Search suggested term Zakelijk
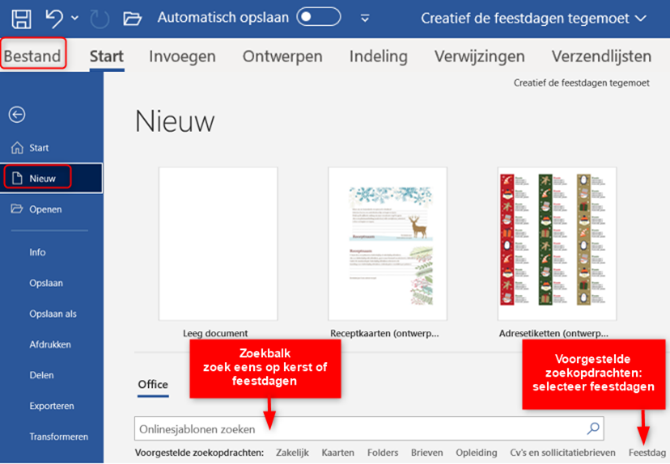Image resolution: width=670 pixels, height=464 pixels. 292,452
